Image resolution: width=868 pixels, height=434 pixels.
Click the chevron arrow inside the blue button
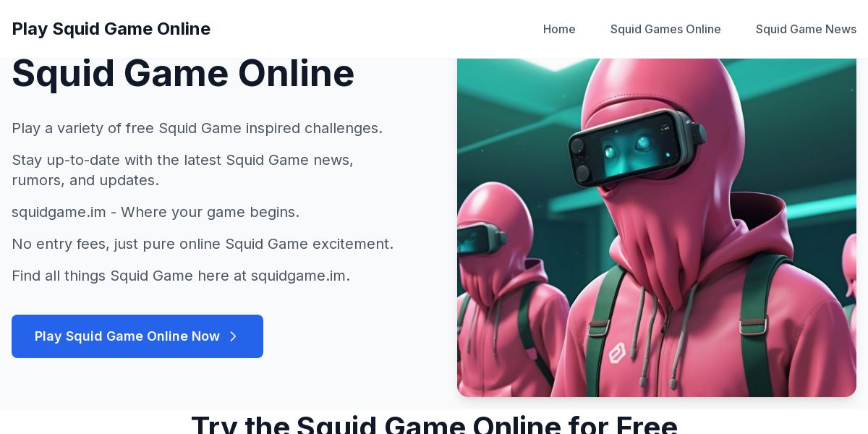(x=233, y=336)
